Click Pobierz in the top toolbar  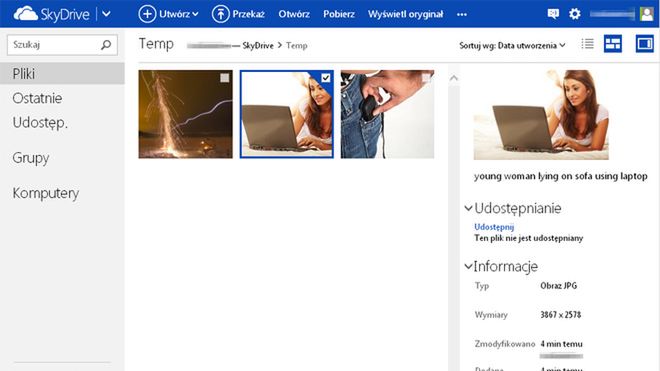tap(339, 14)
